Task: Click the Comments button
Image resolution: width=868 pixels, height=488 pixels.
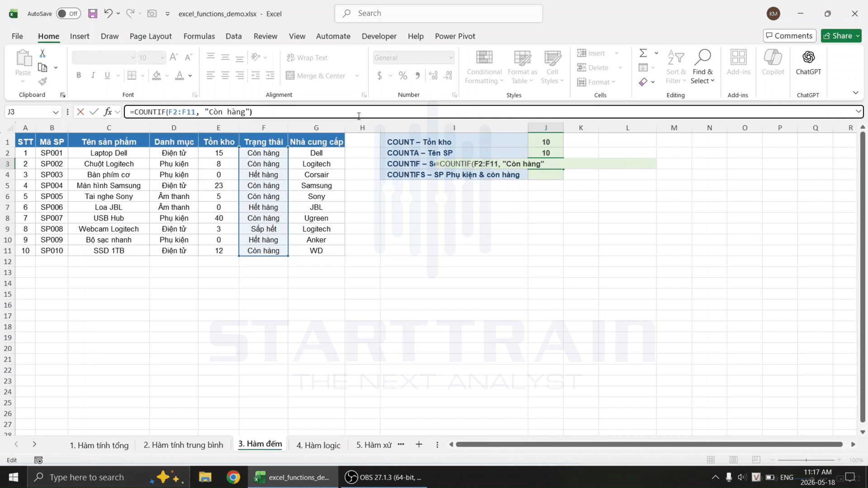Action: coord(789,36)
